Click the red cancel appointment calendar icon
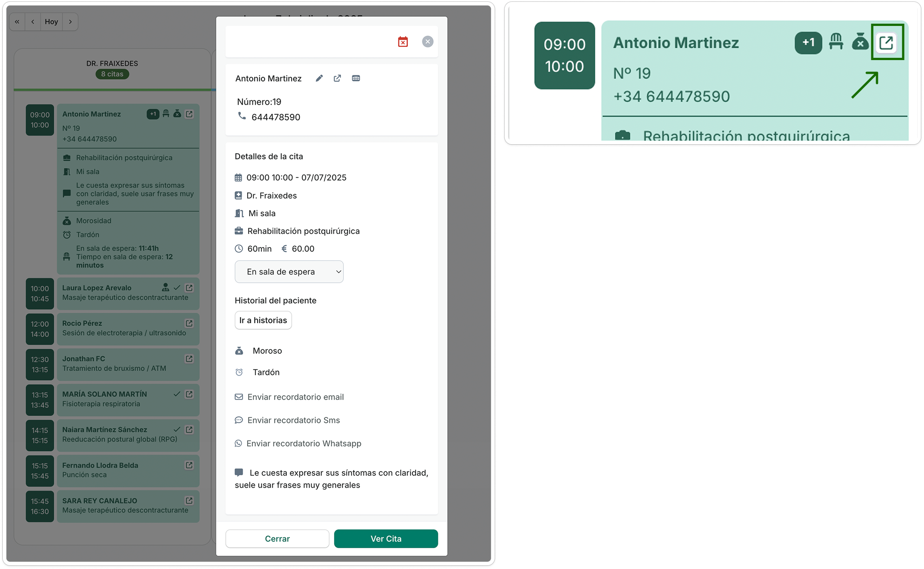This screenshot has width=924, height=569. (403, 42)
